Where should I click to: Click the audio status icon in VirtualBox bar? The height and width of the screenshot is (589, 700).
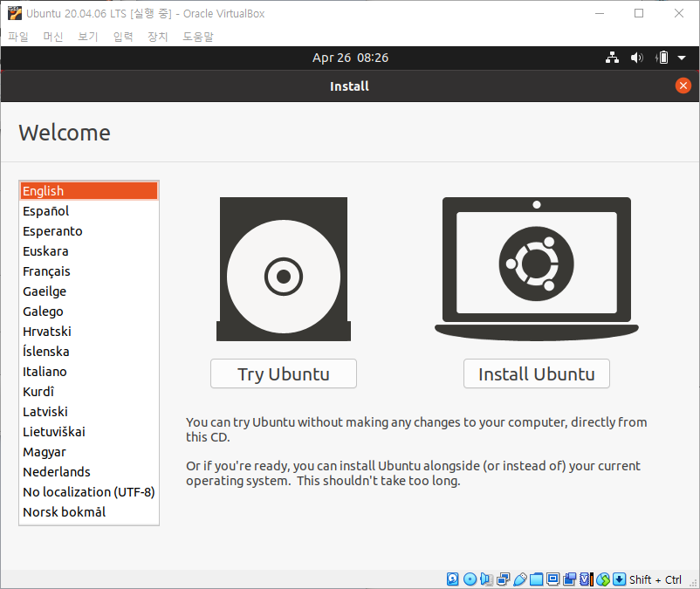pyautogui.click(x=486, y=579)
